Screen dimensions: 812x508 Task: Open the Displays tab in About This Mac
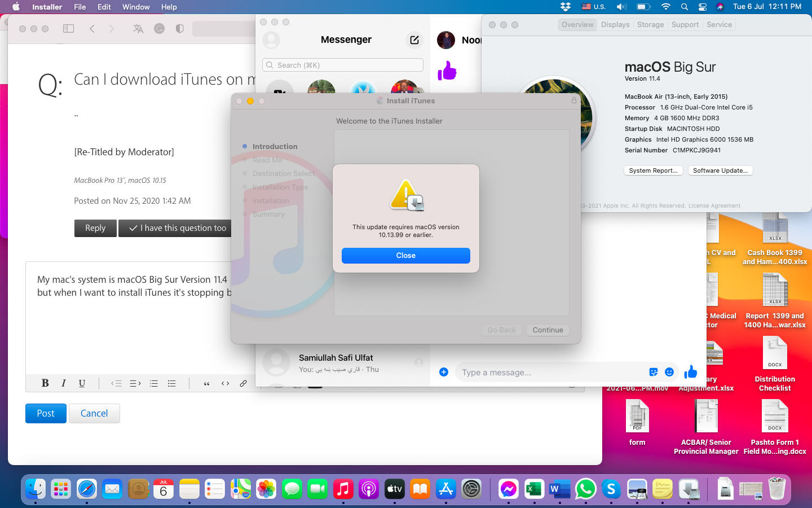click(615, 25)
